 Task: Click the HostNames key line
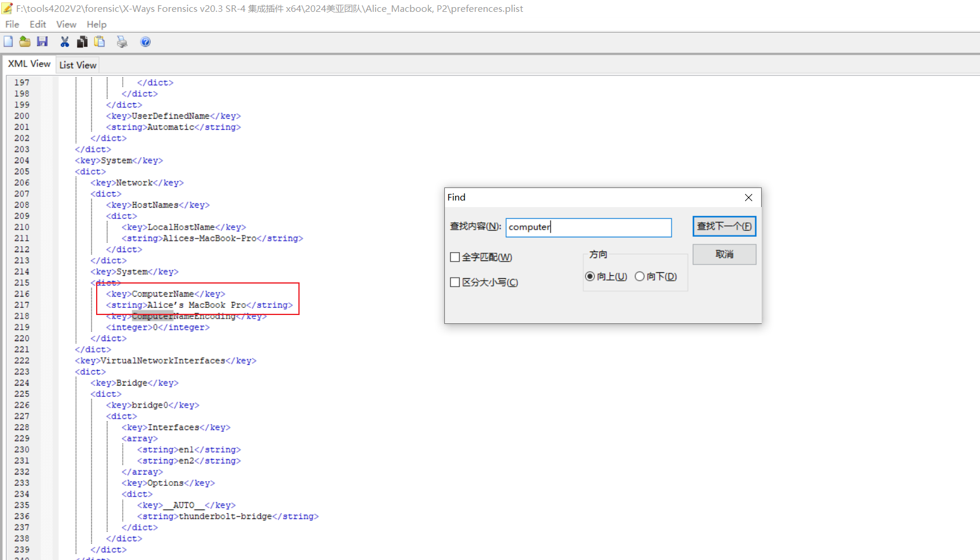tap(158, 205)
